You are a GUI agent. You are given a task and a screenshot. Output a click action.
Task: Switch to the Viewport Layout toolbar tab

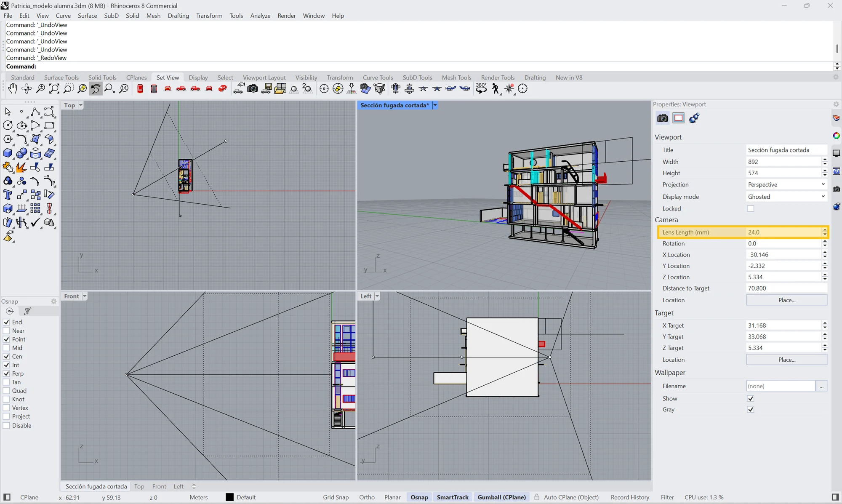pyautogui.click(x=264, y=77)
